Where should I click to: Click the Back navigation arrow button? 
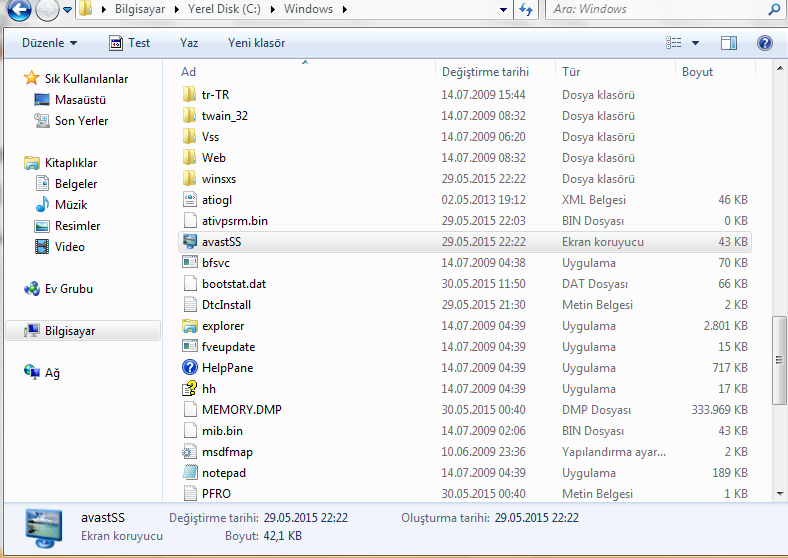coord(18,10)
